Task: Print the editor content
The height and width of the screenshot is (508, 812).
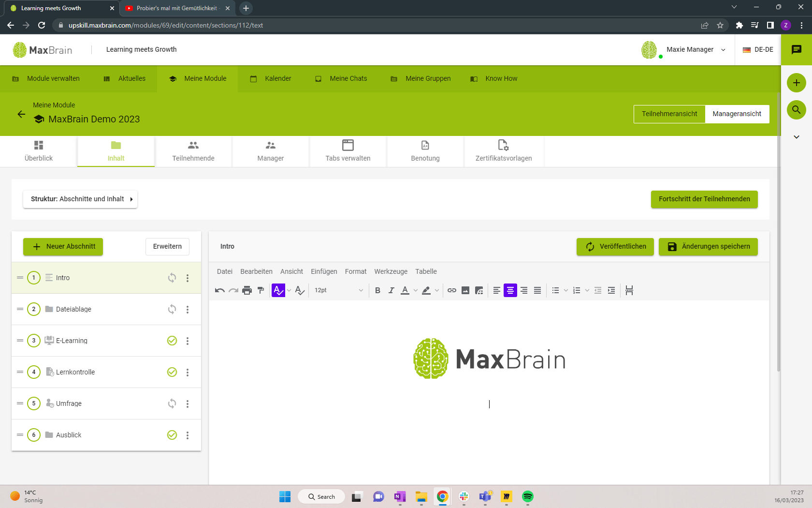Action: tap(247, 290)
